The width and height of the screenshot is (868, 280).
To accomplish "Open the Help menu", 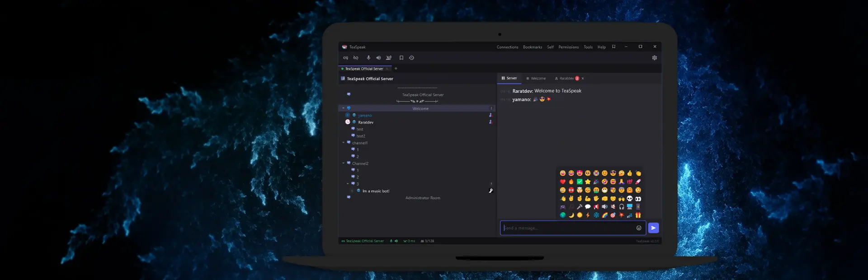I will coord(601,47).
